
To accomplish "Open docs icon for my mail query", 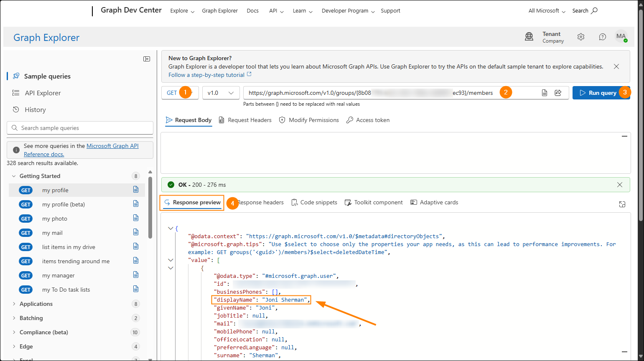I will pos(136,232).
